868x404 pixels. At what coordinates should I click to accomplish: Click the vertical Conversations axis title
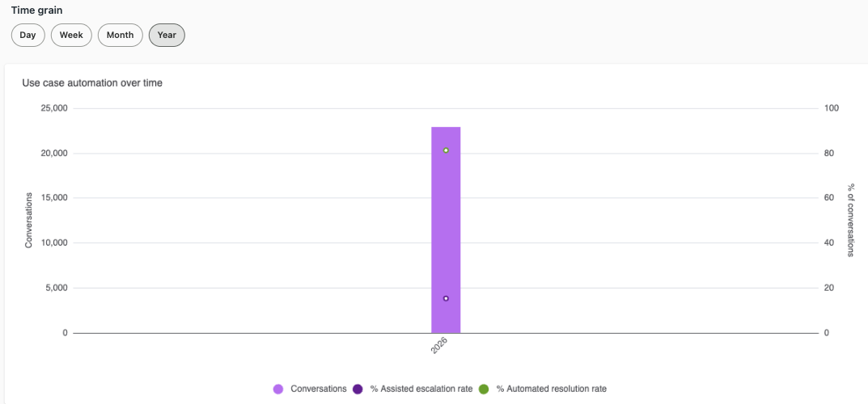point(29,220)
